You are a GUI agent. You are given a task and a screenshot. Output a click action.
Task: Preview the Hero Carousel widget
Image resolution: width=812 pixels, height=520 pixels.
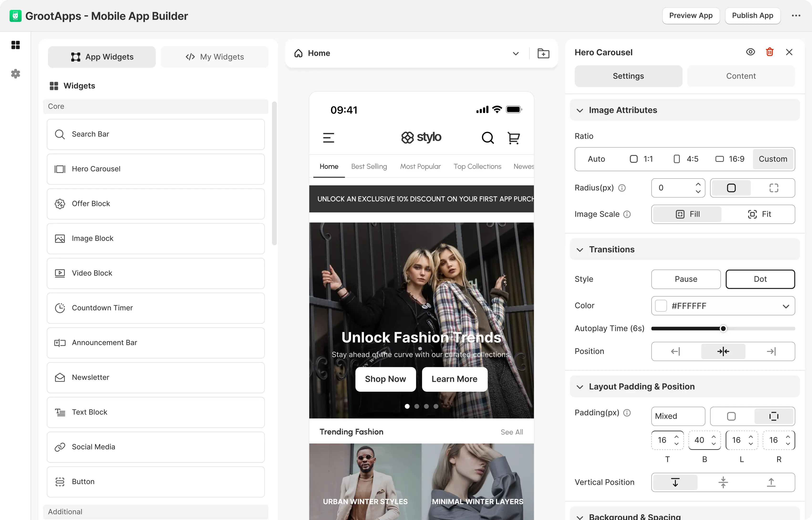(x=750, y=52)
